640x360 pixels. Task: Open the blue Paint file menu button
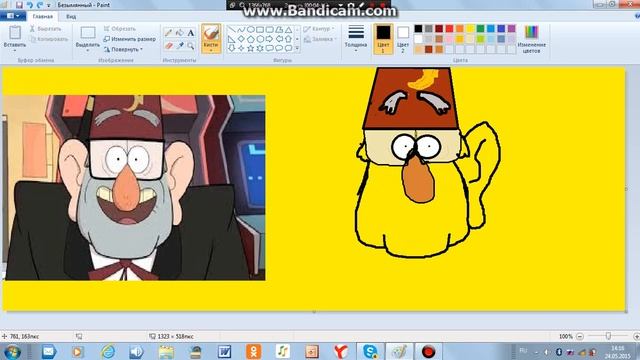tap(13, 16)
